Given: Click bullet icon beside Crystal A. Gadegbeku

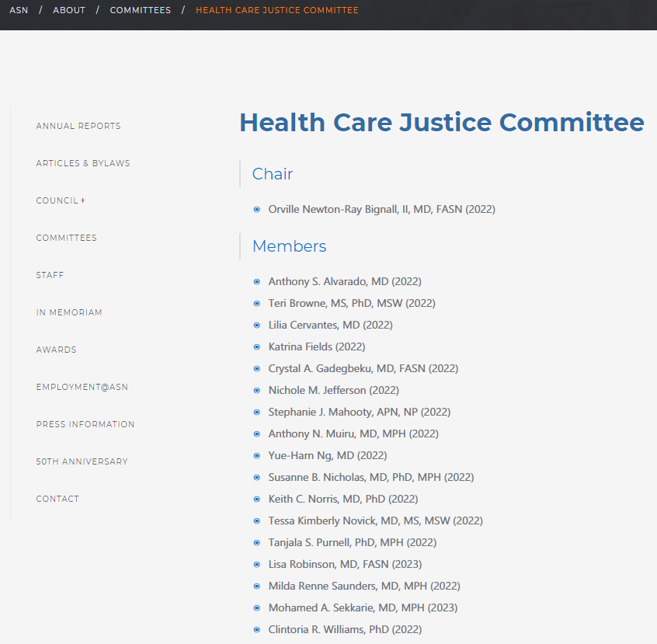Looking at the screenshot, I should click(x=257, y=369).
